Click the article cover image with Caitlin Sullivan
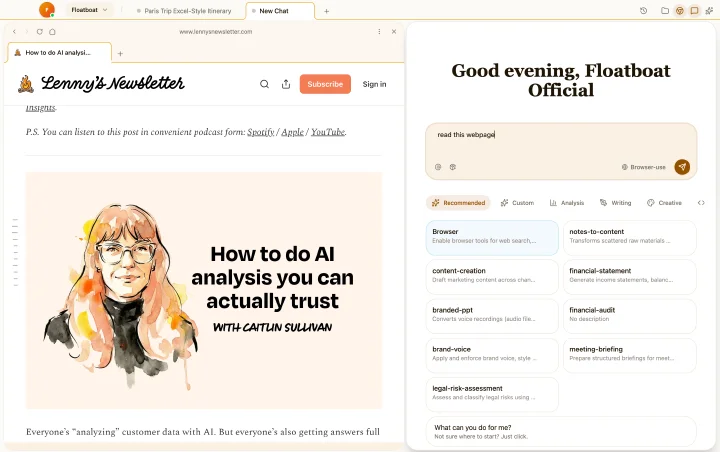The image size is (720, 452). (x=204, y=290)
